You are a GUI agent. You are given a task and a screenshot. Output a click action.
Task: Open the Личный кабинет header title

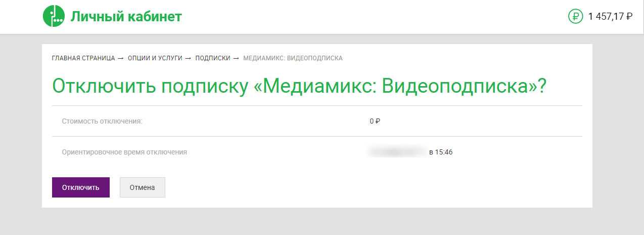tap(126, 17)
